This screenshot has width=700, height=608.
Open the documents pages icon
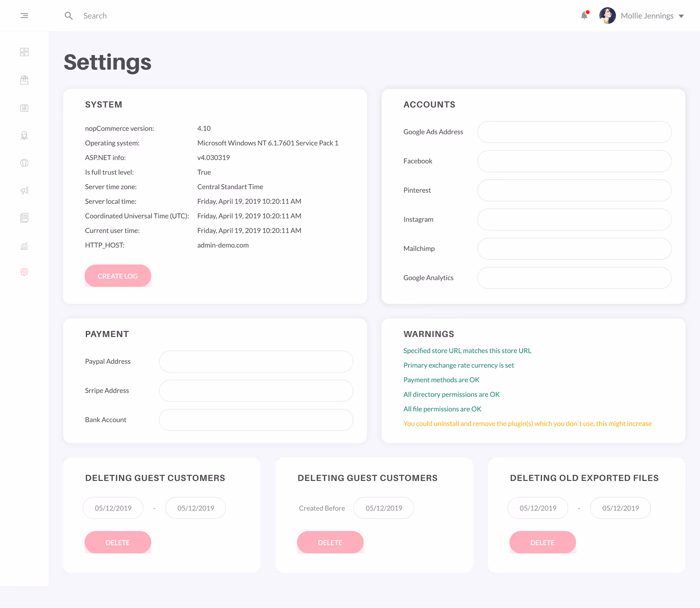click(x=24, y=218)
